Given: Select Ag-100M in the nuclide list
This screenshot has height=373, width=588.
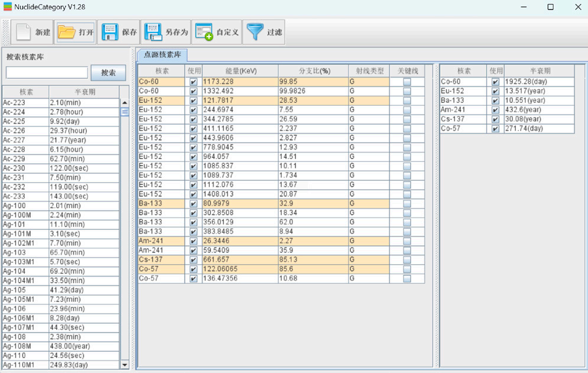Looking at the screenshot, I should (x=25, y=215).
